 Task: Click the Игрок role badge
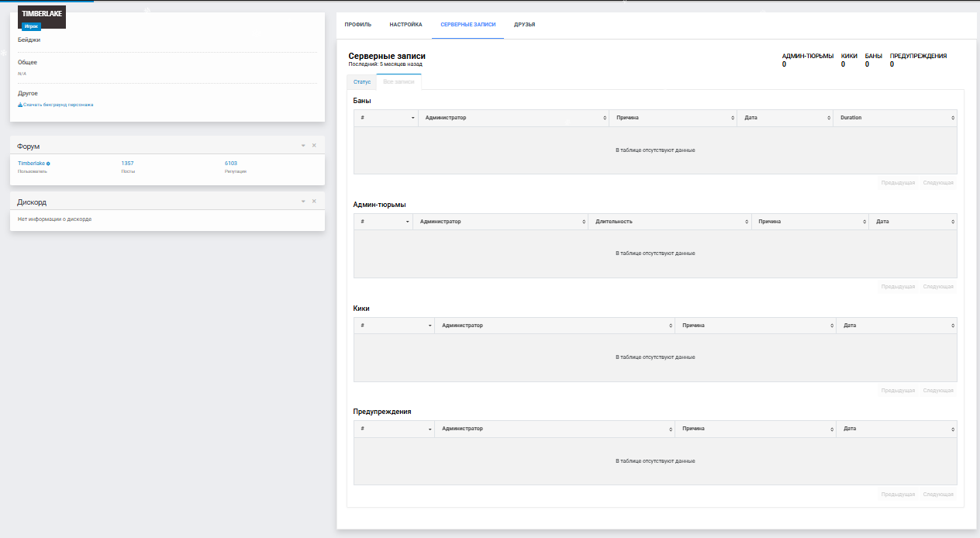coord(31,26)
